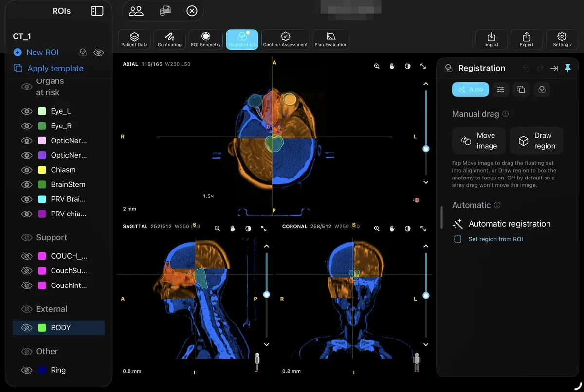Select the sagittal view pan hand tool
The height and width of the screenshot is (392, 584).
[233, 228]
